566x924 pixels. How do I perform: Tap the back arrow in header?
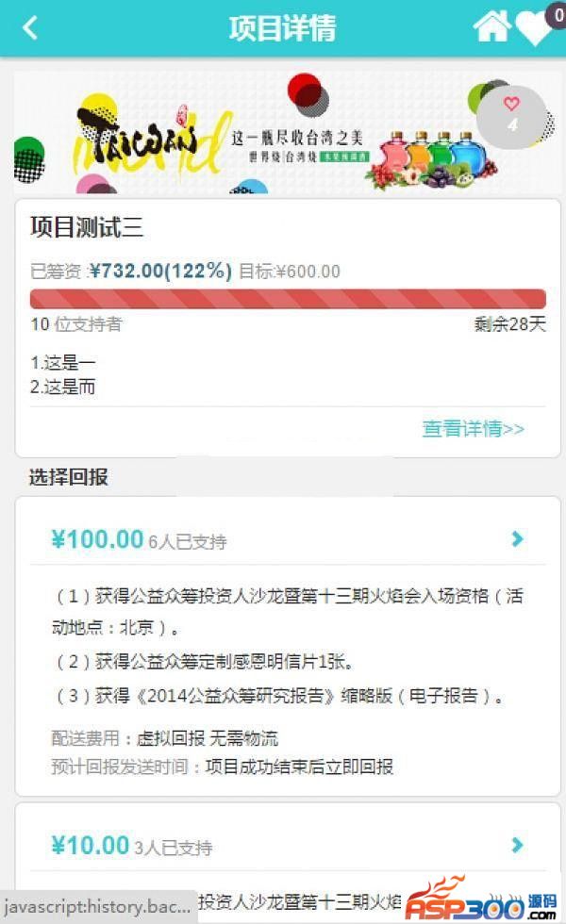(x=29, y=27)
